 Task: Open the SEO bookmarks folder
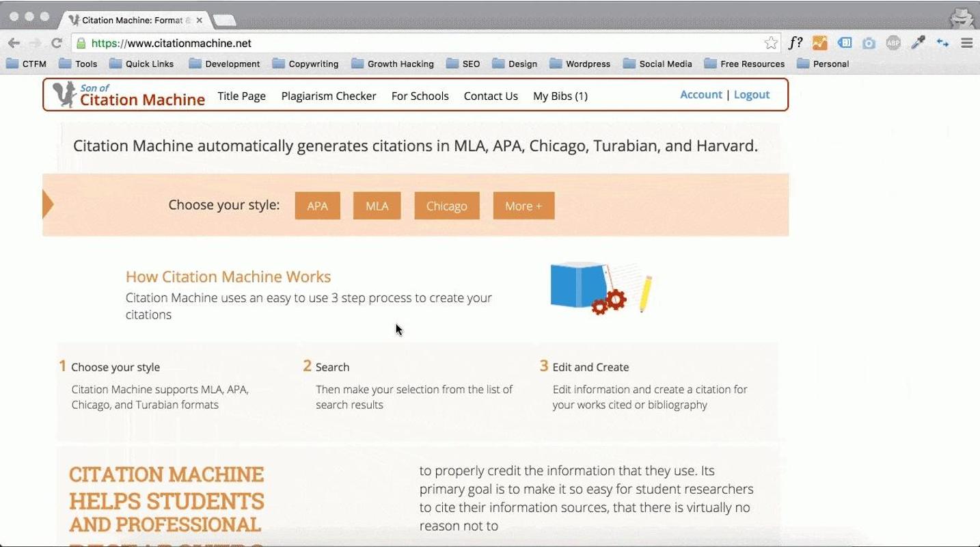coord(463,64)
